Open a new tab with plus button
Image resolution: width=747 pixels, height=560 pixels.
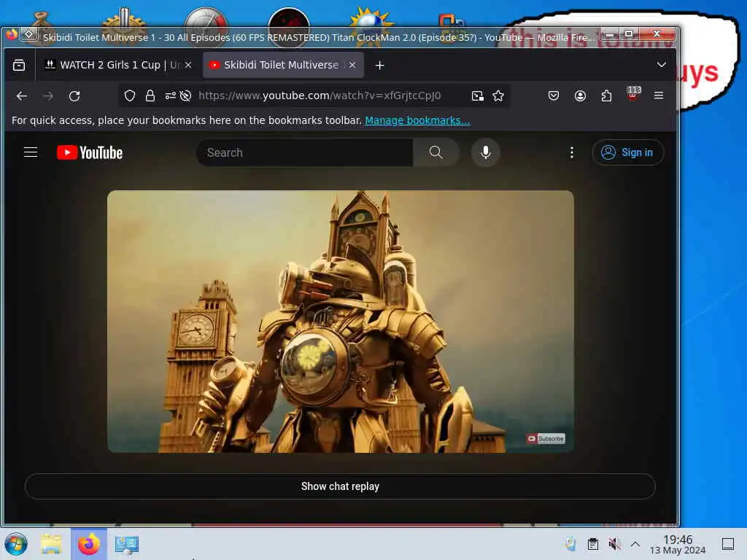pos(379,65)
